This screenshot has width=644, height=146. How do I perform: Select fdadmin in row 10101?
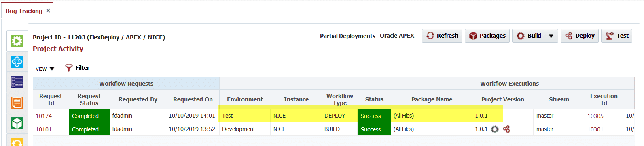pyautogui.click(x=138, y=129)
